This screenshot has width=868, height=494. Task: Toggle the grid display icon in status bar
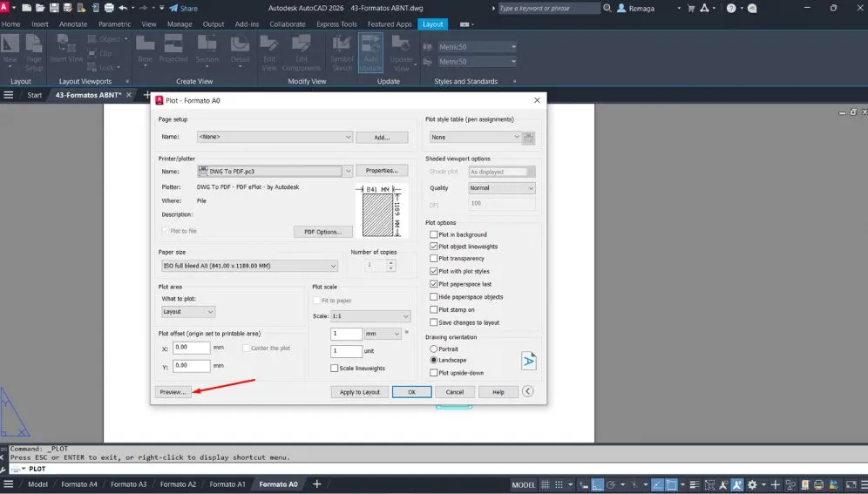click(x=546, y=484)
